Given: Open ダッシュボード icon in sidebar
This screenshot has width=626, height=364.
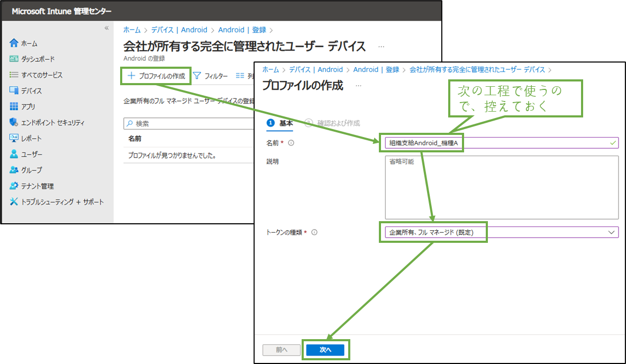Looking at the screenshot, I should click(14, 59).
